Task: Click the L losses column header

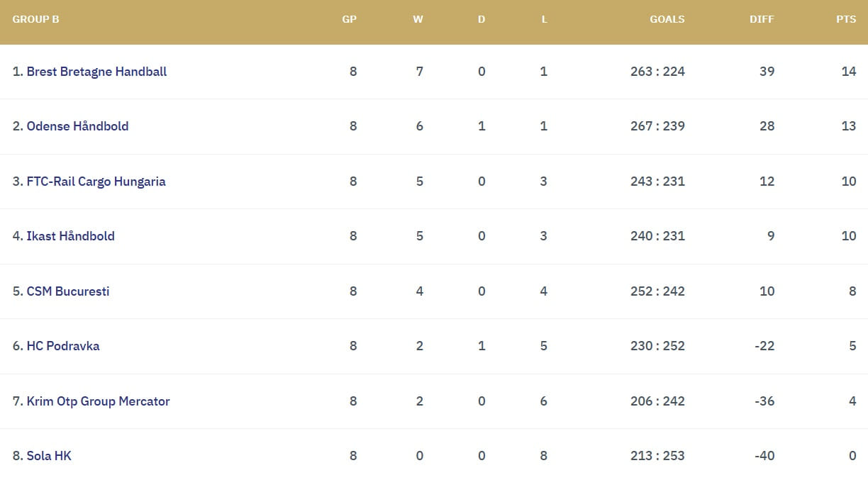Action: tap(544, 20)
